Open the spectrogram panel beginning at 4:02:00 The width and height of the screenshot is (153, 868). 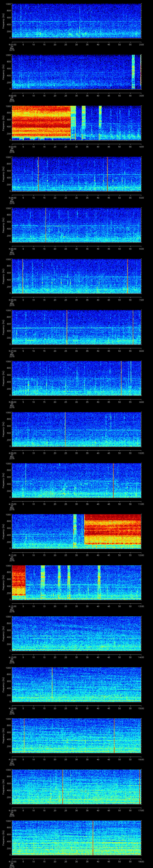(77, 72)
